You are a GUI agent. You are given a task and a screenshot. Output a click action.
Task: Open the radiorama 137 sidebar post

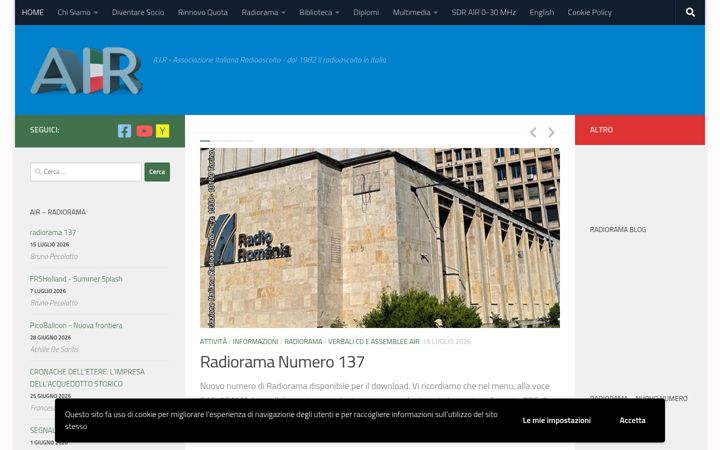coord(53,232)
